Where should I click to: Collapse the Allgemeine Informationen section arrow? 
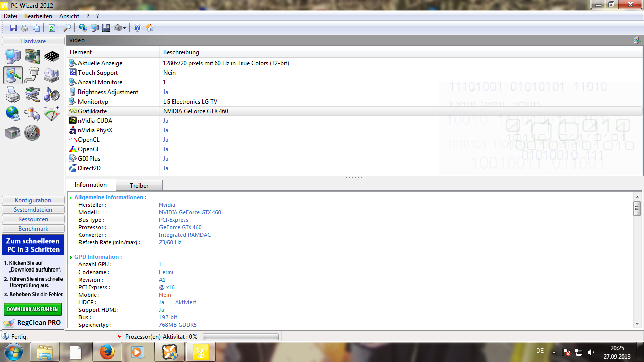(x=71, y=198)
